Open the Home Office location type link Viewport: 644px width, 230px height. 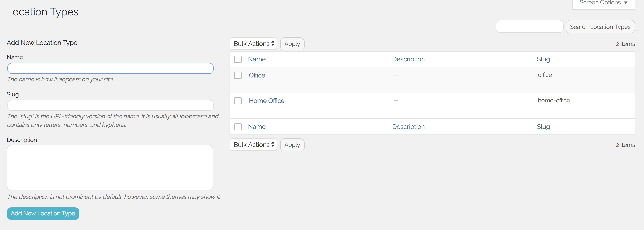[x=267, y=101]
